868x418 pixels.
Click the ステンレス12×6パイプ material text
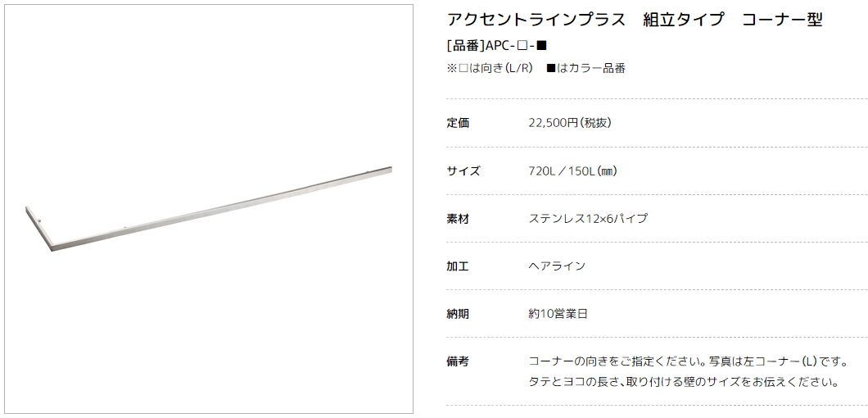click(588, 218)
